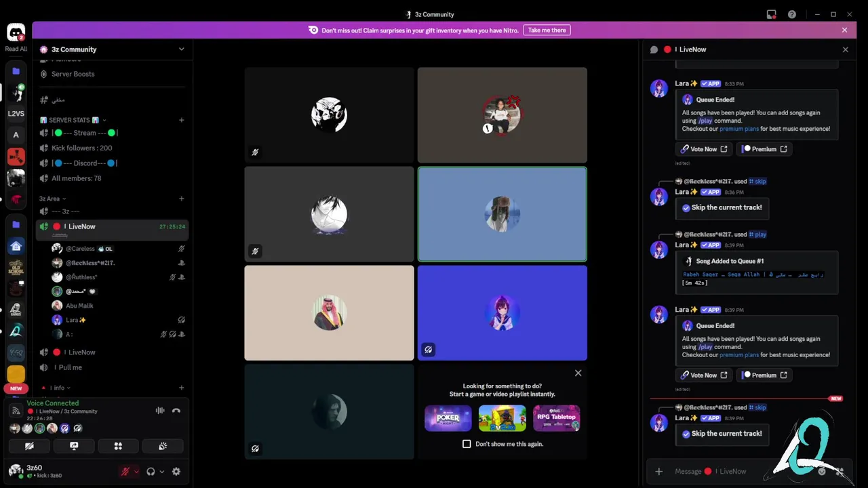This screenshot has height=488, width=868.
Task: Collapse the SERVER STATS category
Action: pos(73,120)
